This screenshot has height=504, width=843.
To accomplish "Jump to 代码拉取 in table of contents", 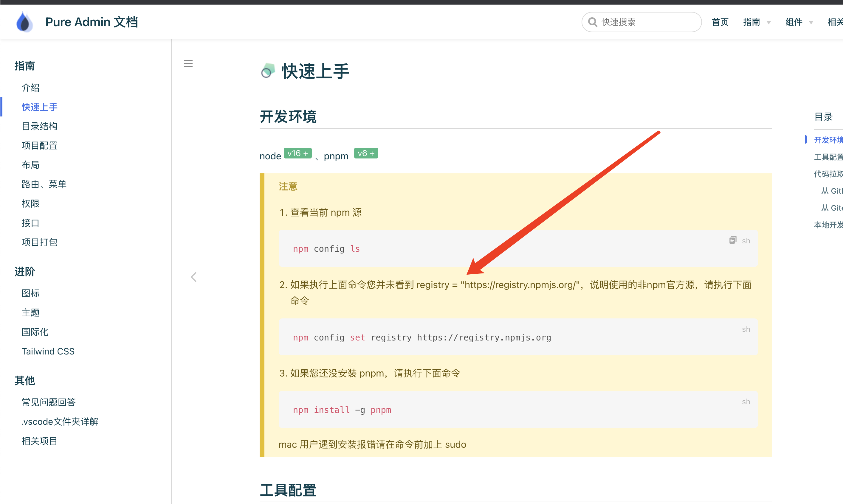I will [x=828, y=174].
